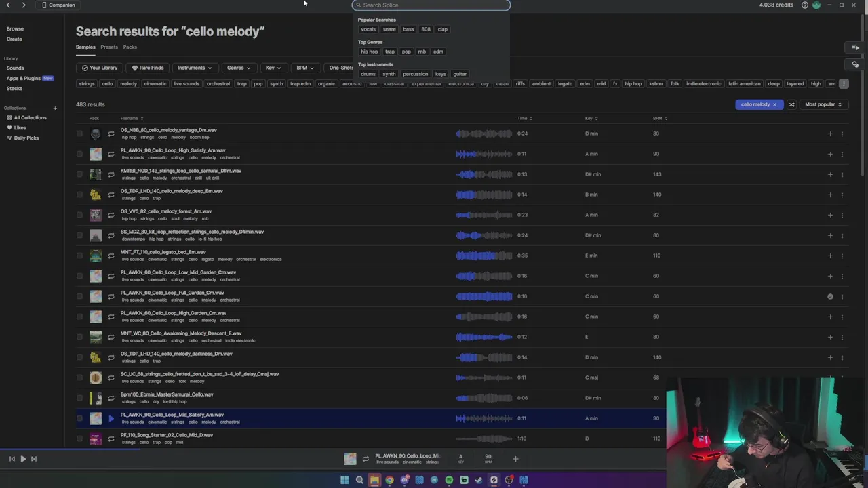Switch to the Packs tab

(x=130, y=47)
